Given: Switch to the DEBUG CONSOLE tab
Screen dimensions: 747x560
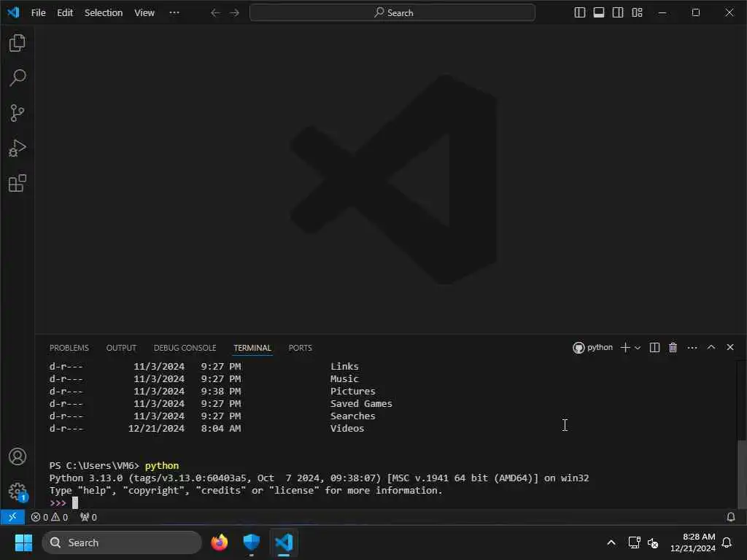Looking at the screenshot, I should 185,348.
